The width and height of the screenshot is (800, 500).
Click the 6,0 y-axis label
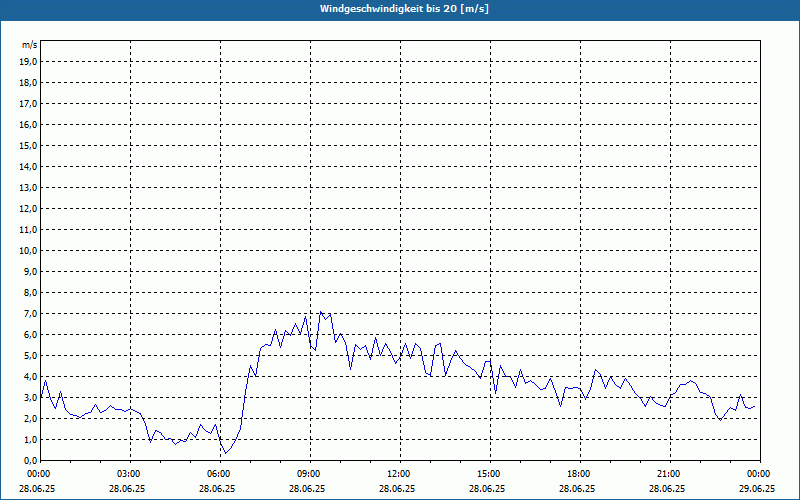(30, 335)
